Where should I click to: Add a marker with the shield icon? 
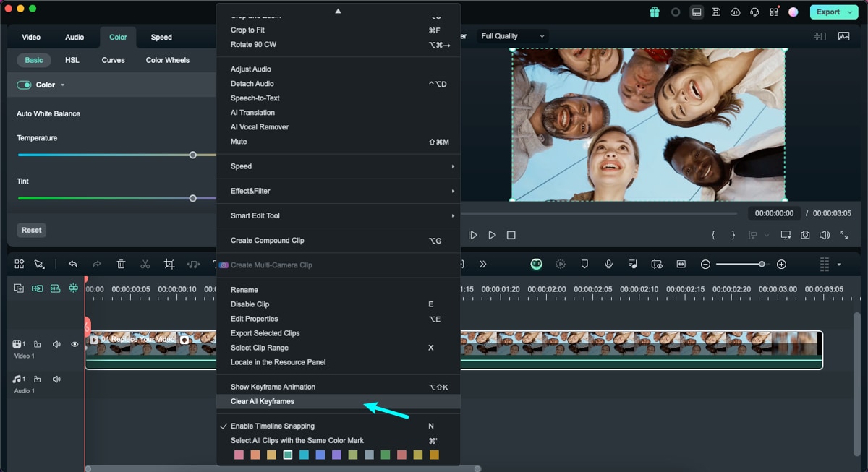pyautogui.click(x=584, y=265)
